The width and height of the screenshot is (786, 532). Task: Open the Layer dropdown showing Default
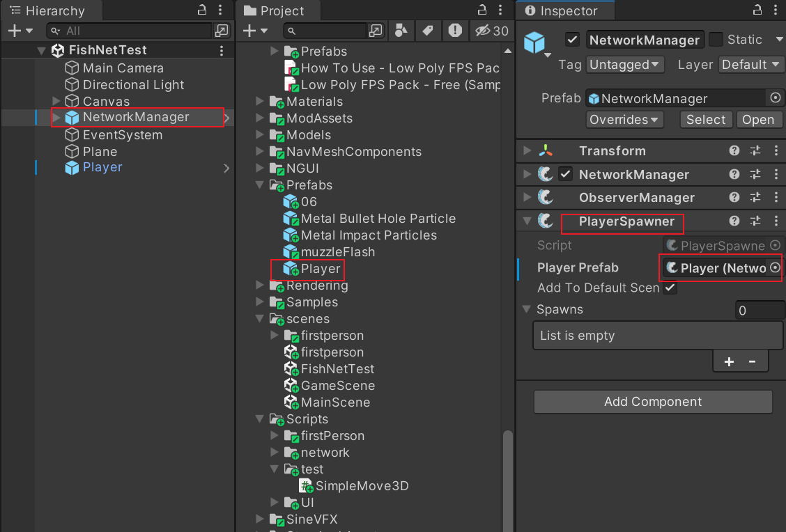(752, 65)
